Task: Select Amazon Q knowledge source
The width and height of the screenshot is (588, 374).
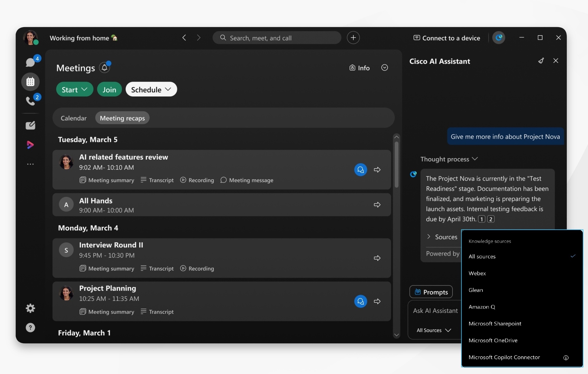Action: coord(522,307)
